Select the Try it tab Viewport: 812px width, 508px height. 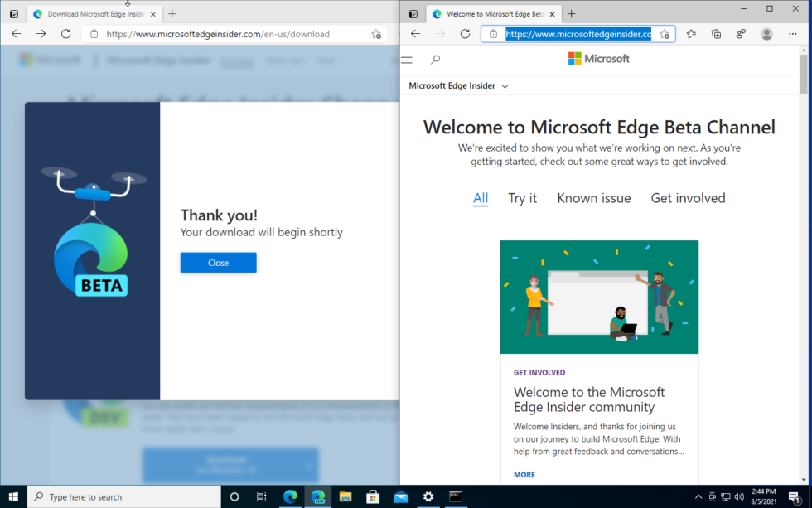[x=522, y=198]
